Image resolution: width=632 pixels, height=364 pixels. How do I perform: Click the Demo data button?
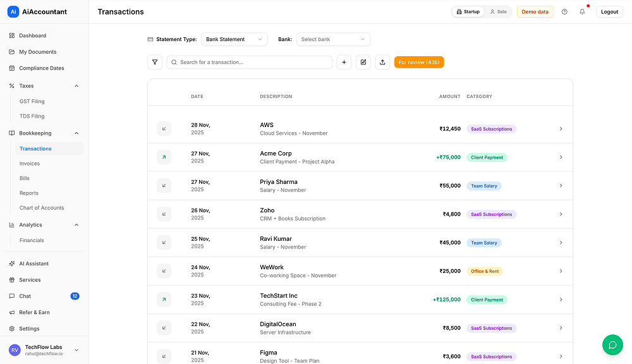(x=535, y=11)
